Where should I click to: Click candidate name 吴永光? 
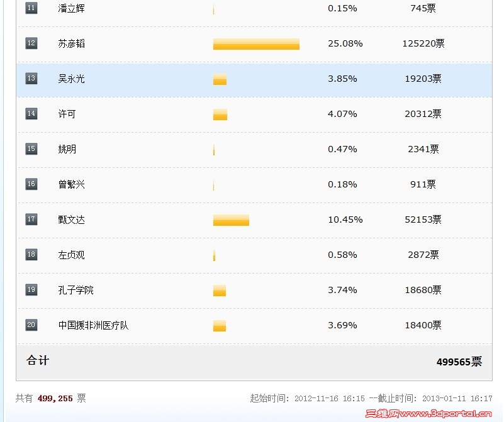click(x=71, y=79)
